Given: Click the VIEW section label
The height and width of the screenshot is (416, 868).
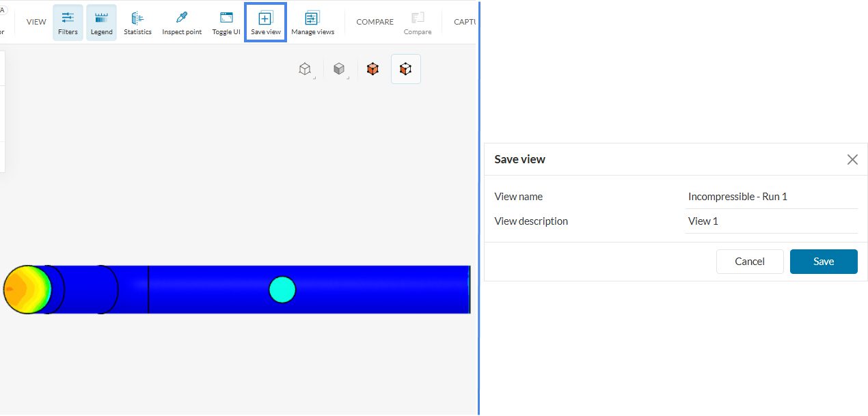Looking at the screenshot, I should [x=36, y=22].
